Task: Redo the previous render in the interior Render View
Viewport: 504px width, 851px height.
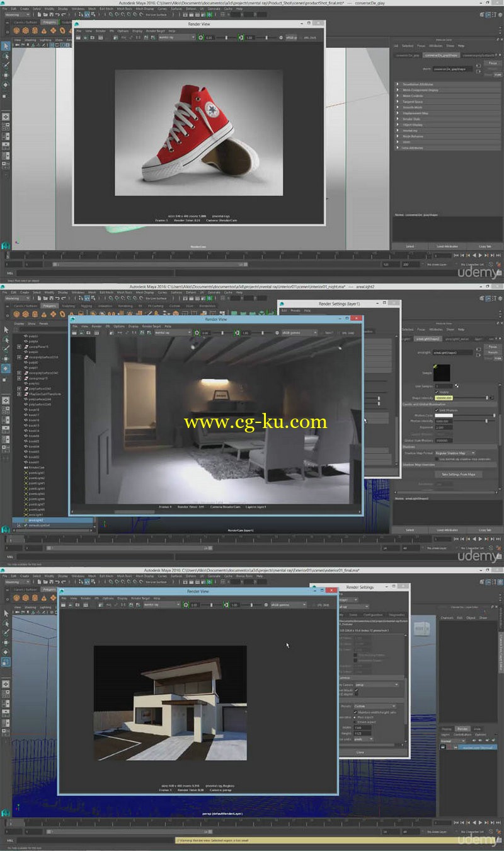Action: coord(75,332)
